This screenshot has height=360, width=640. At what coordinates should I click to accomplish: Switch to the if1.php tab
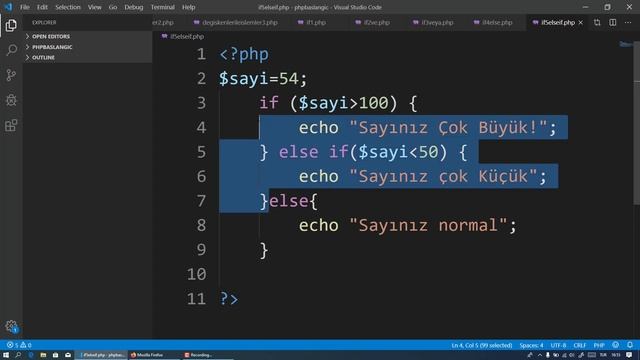point(312,22)
